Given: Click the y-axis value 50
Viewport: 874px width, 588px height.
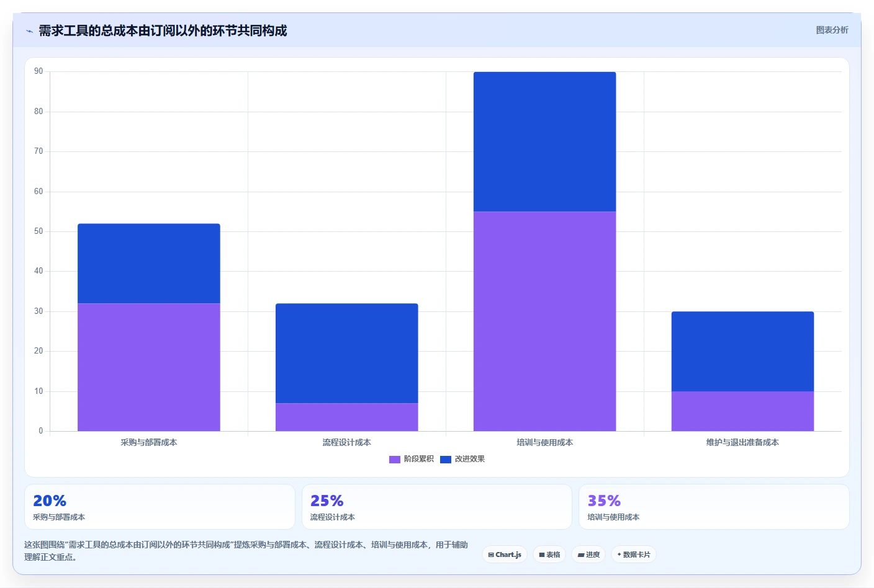Looking at the screenshot, I should point(38,231).
